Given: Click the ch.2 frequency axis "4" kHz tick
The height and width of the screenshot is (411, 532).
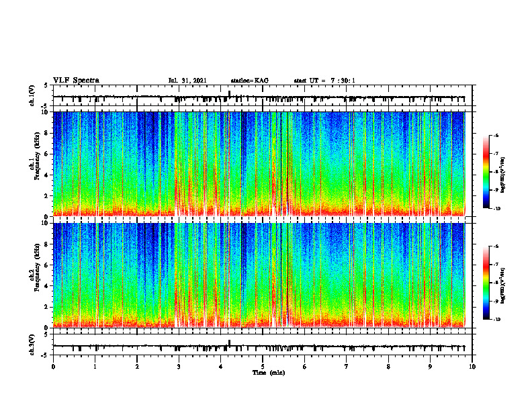Looking at the screenshot, I should pos(46,286).
